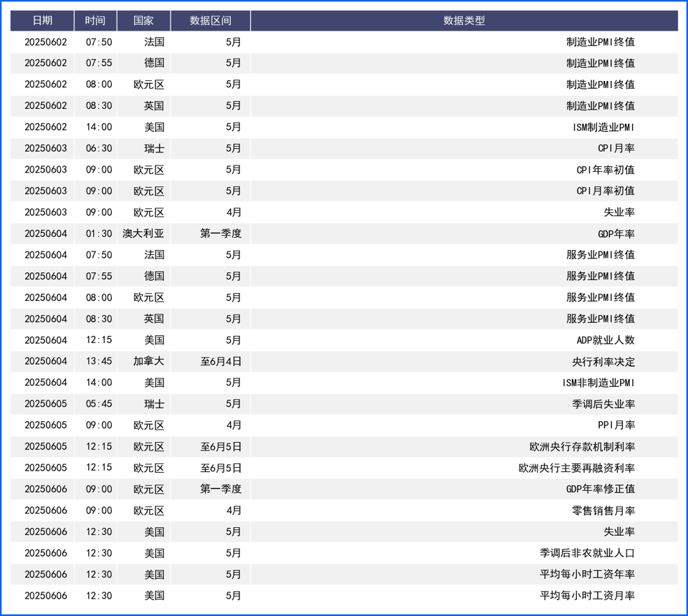688x616 pixels.
Task: Select the CPI年率初值 cell
Action: [x=606, y=170]
